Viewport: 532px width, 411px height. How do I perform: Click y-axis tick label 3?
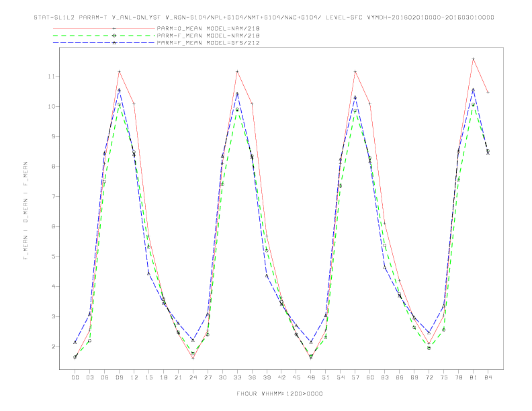click(53, 316)
